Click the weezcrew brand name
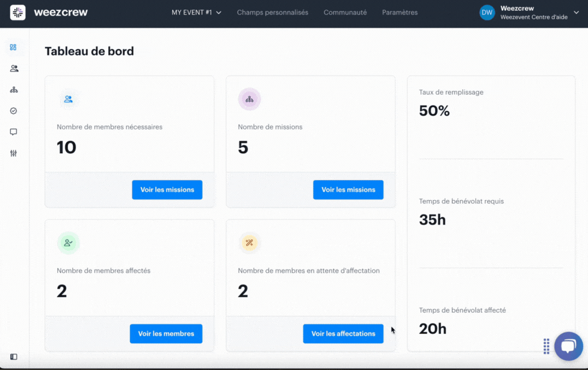The width and height of the screenshot is (588, 370). coord(61,13)
